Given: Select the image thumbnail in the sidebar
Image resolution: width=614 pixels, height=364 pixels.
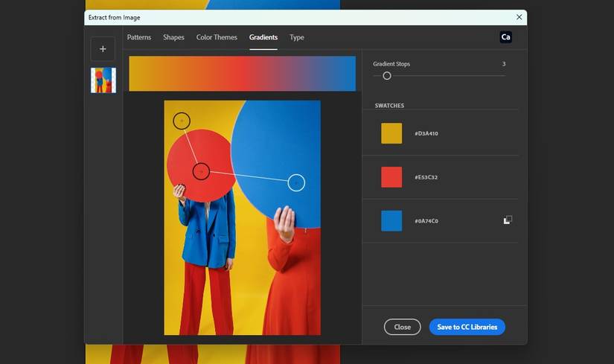Looking at the screenshot, I should click(103, 80).
